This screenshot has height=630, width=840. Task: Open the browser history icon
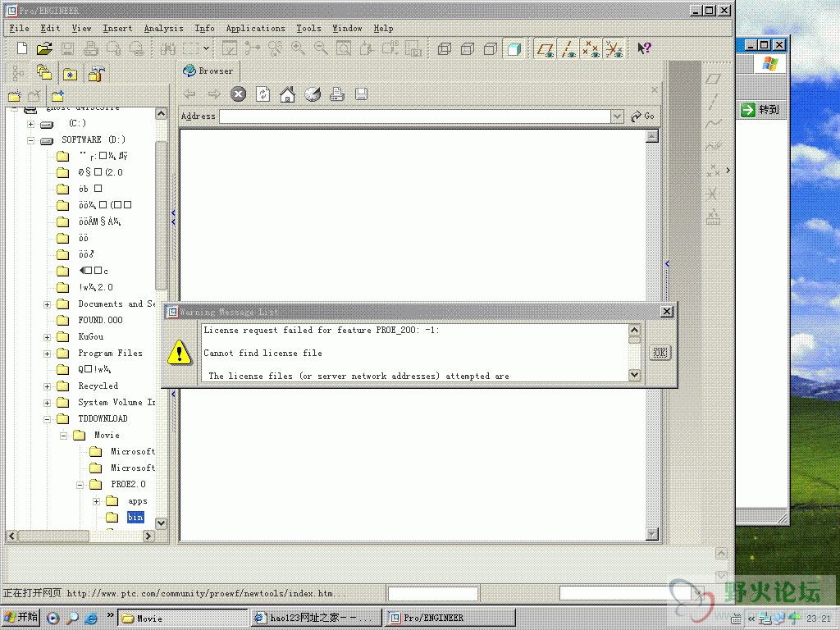coord(313,94)
